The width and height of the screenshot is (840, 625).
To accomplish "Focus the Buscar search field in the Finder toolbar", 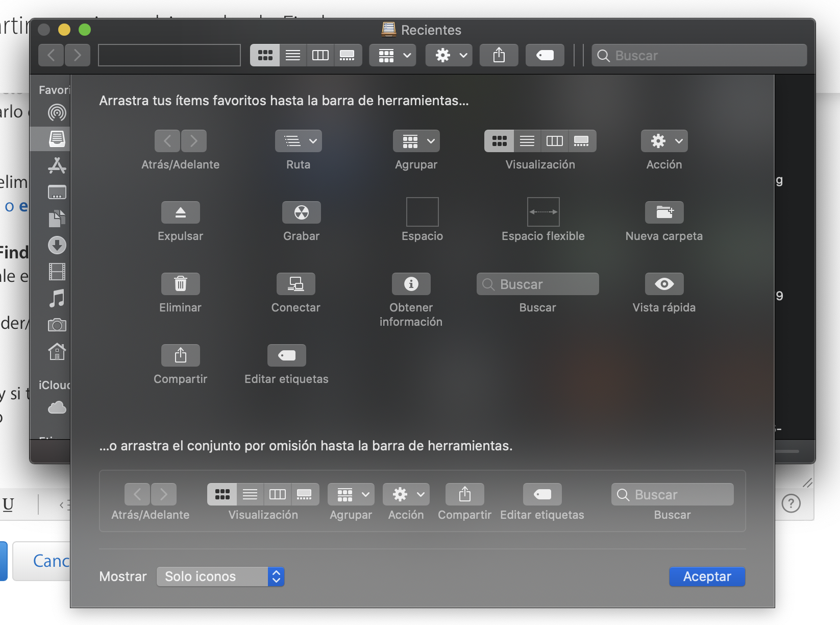I will click(x=699, y=55).
